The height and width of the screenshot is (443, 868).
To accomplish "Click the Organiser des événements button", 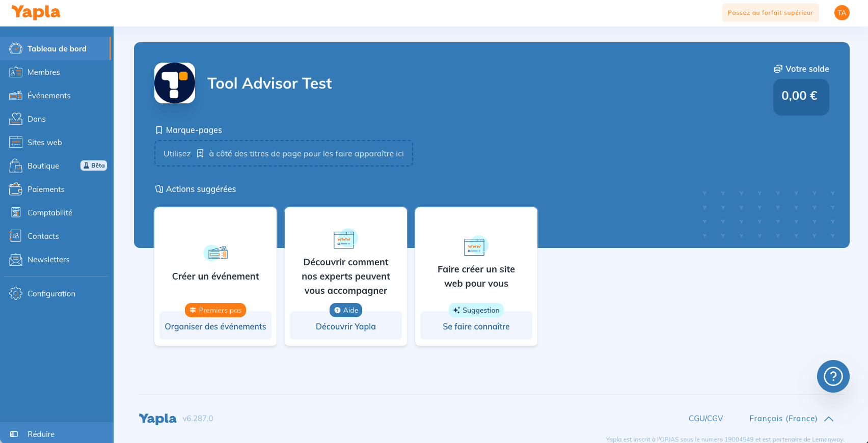I will (215, 326).
